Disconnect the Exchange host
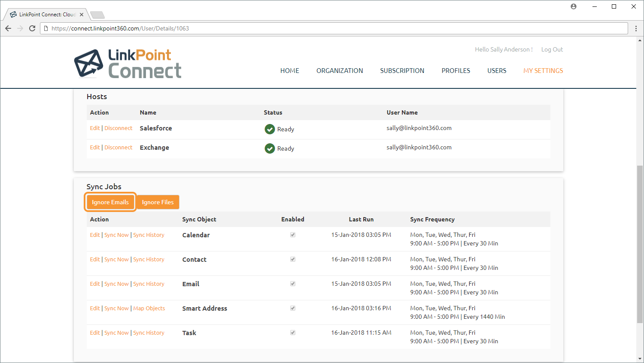Image resolution: width=644 pixels, height=363 pixels. pos(118,147)
